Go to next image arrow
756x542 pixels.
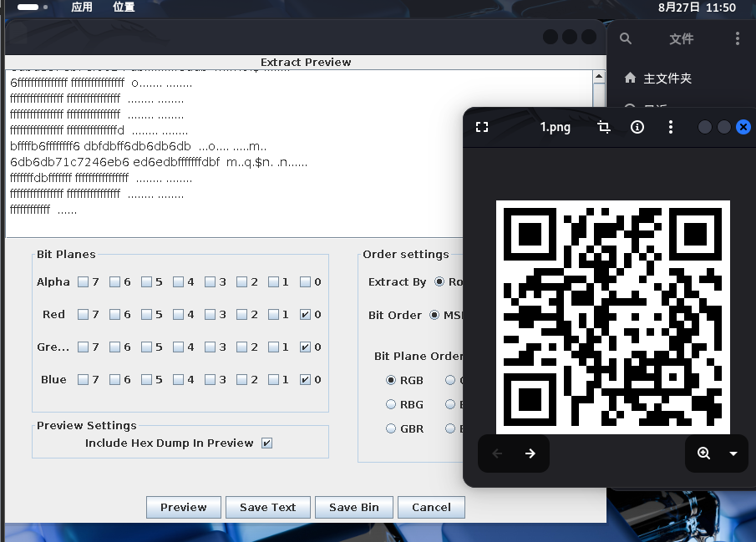[x=530, y=453]
